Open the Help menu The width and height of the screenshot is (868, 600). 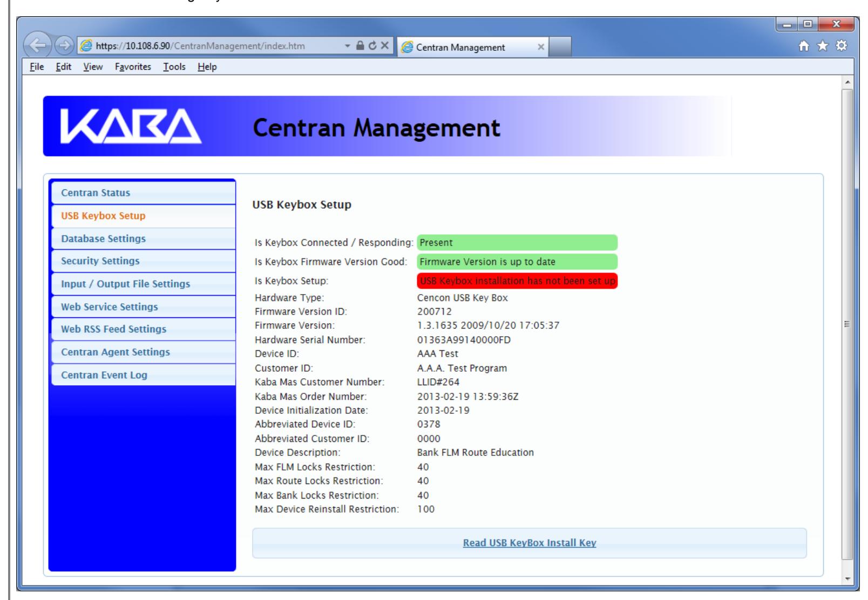pyautogui.click(x=207, y=67)
